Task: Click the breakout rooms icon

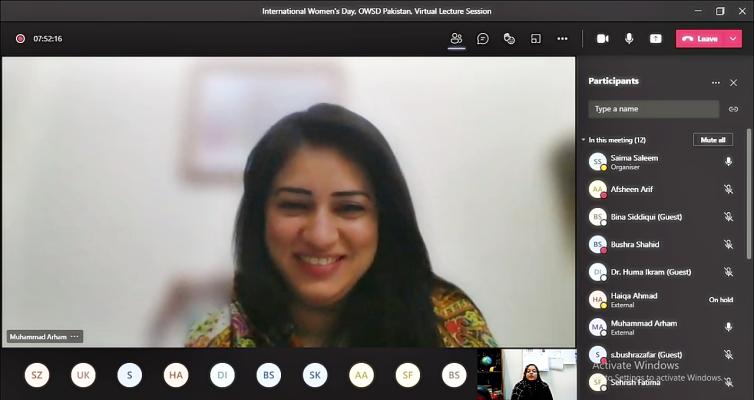Action: tap(536, 38)
